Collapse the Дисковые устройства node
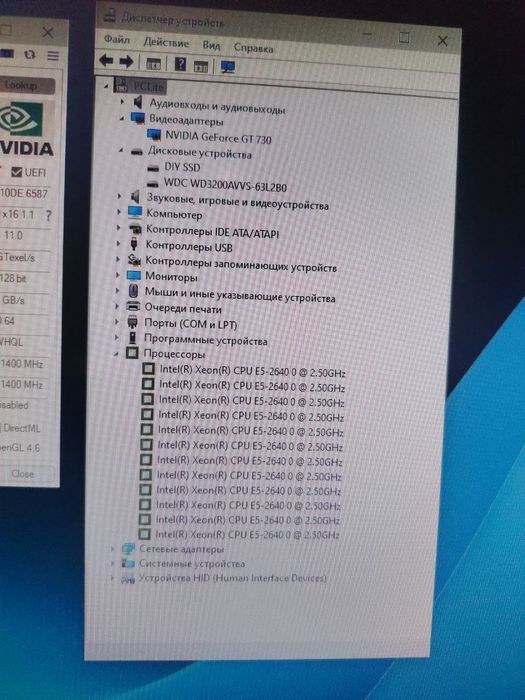Viewport: 525px width, 700px height. [x=121, y=150]
